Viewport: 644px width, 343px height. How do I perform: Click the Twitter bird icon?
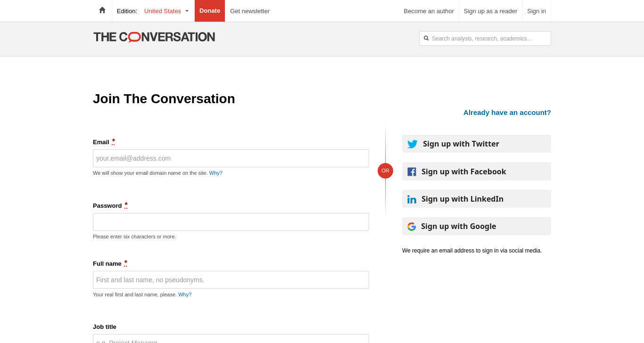click(x=413, y=144)
